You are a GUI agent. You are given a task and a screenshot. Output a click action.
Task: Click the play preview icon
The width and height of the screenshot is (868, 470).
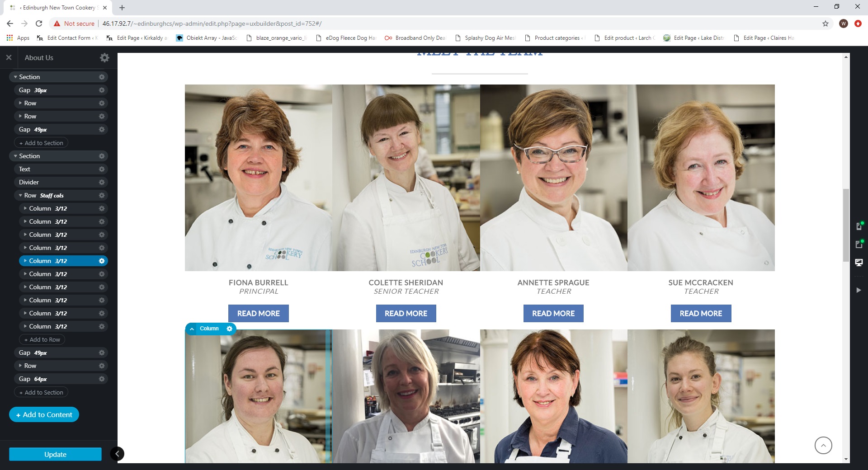pyautogui.click(x=859, y=290)
